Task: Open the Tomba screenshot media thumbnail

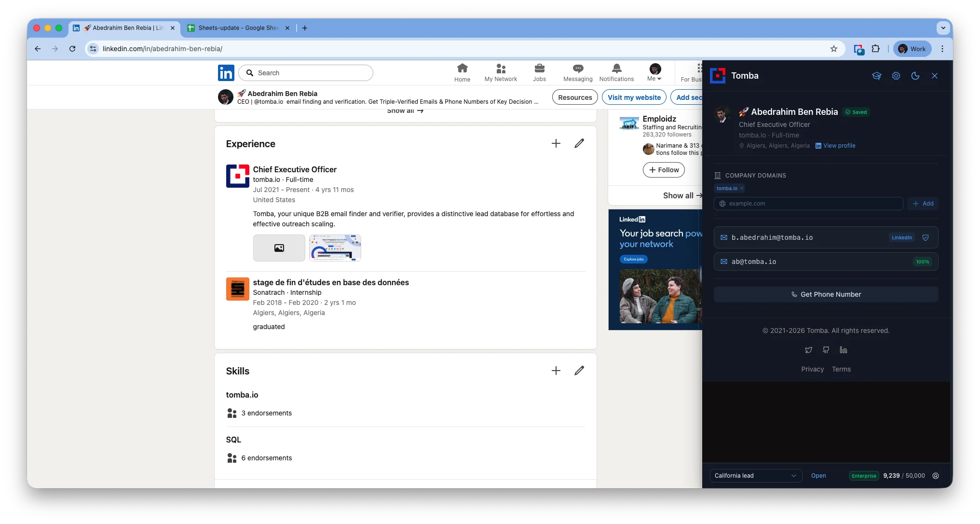Action: pyautogui.click(x=335, y=248)
